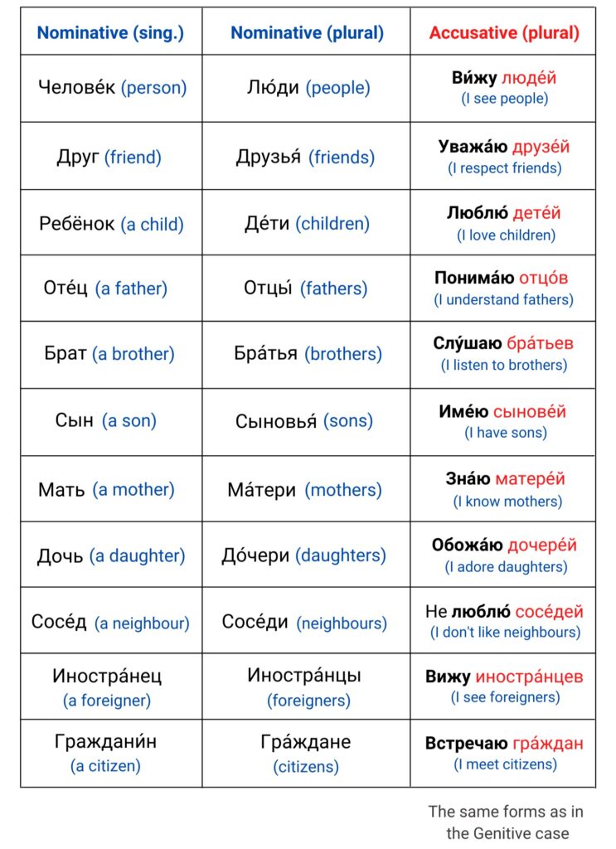Screen dimensions: 616x849
Task: Select the 'Братья (brothers)' cell
Action: pos(308,354)
